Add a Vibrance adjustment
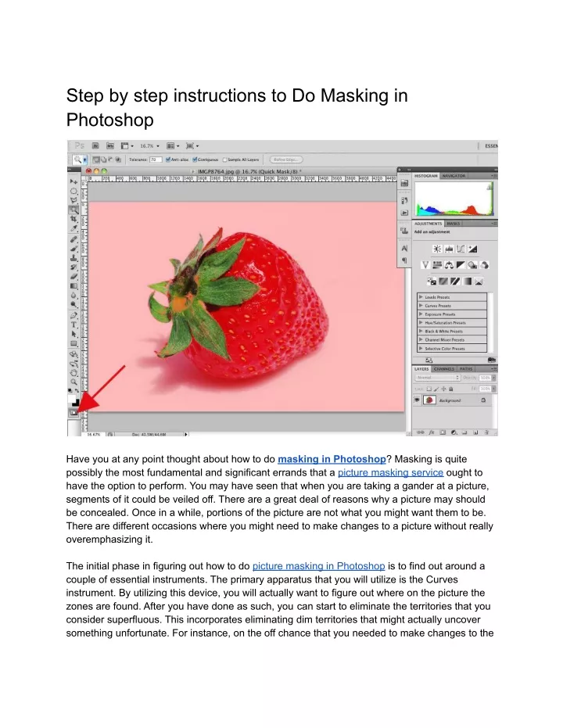563x728 pixels. [x=425, y=265]
